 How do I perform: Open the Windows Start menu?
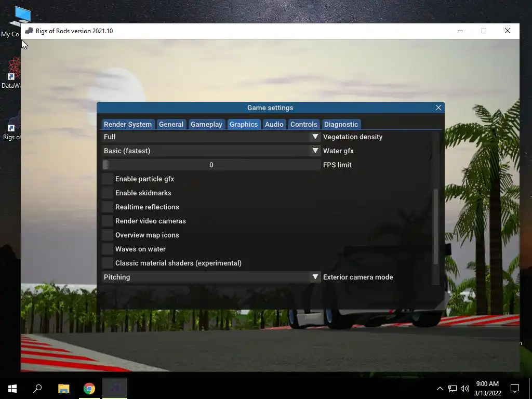pos(12,389)
